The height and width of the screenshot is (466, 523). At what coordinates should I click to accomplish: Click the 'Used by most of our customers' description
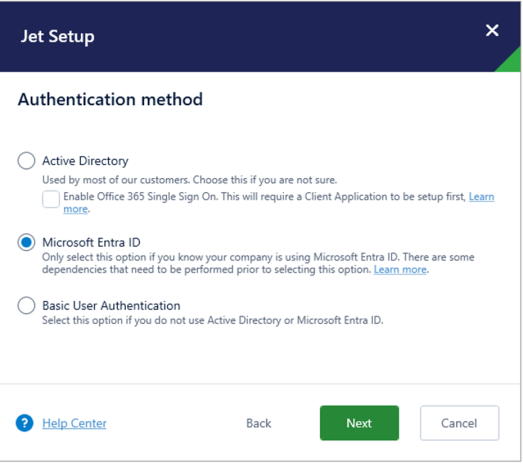[189, 180]
